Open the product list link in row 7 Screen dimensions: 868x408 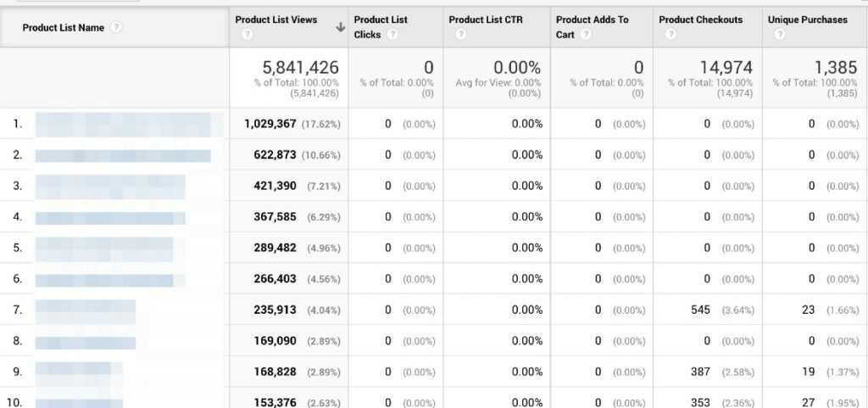pos(86,310)
